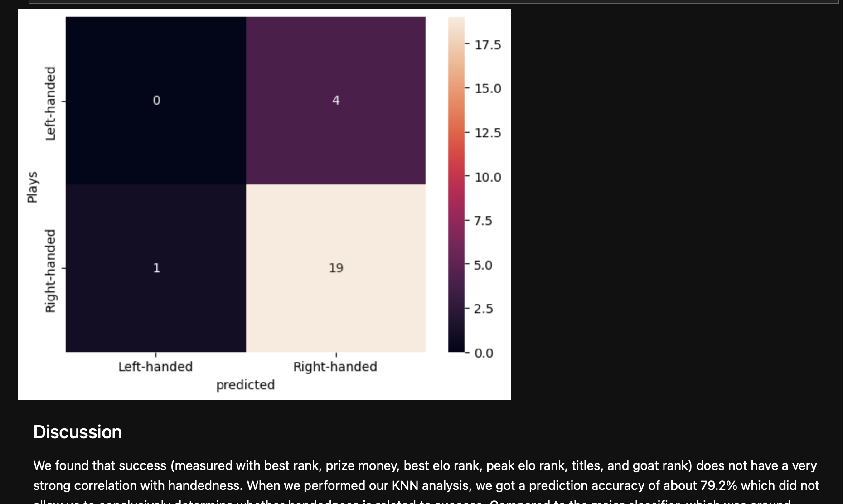Click the heatmap cell showing 4

click(336, 101)
